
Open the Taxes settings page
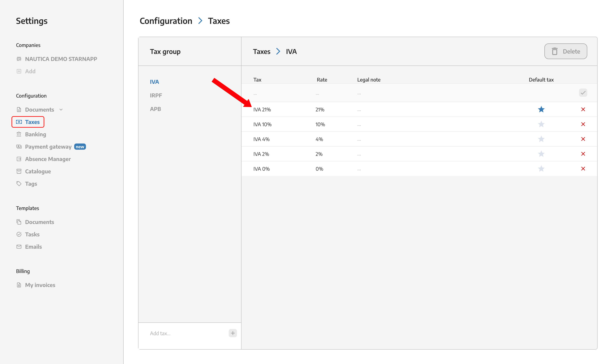tap(32, 122)
